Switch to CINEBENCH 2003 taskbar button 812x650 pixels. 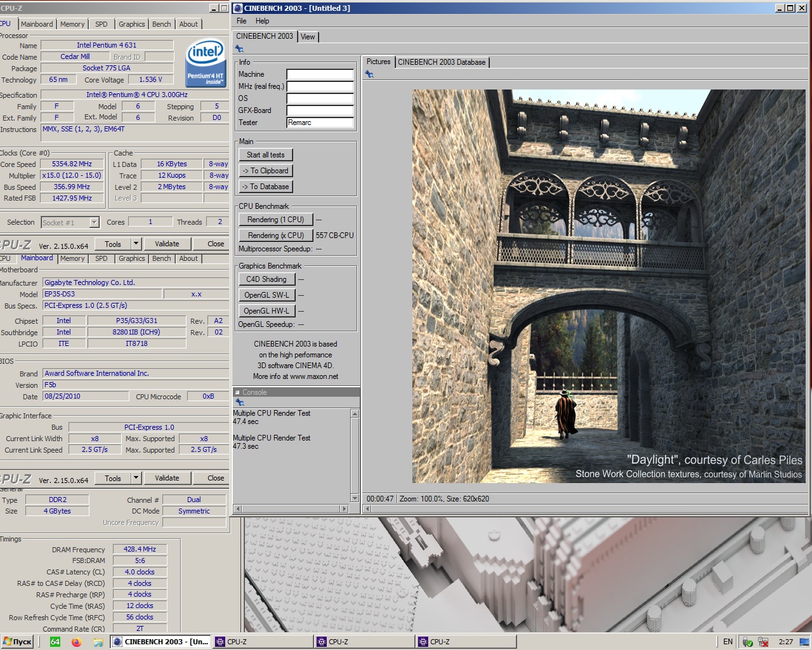point(160,642)
